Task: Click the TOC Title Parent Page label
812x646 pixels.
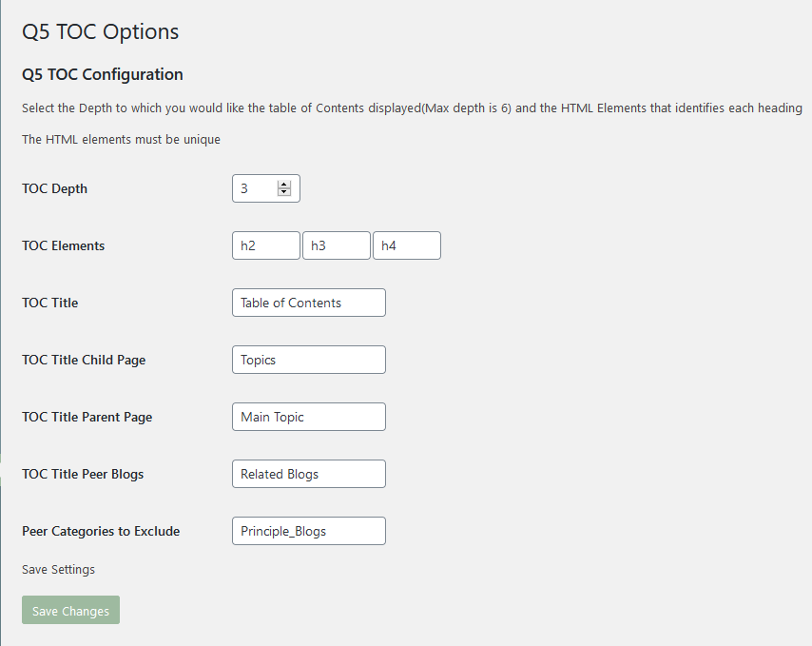Action: click(x=87, y=417)
